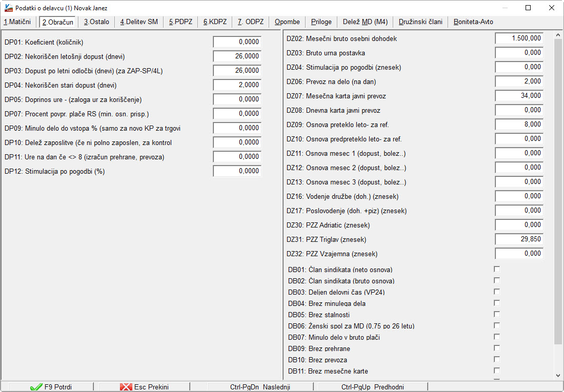Viewport: 564px width, 392px height.
Task: Click DZ12 Osnova mesec 2 field
Action: (x=519, y=168)
